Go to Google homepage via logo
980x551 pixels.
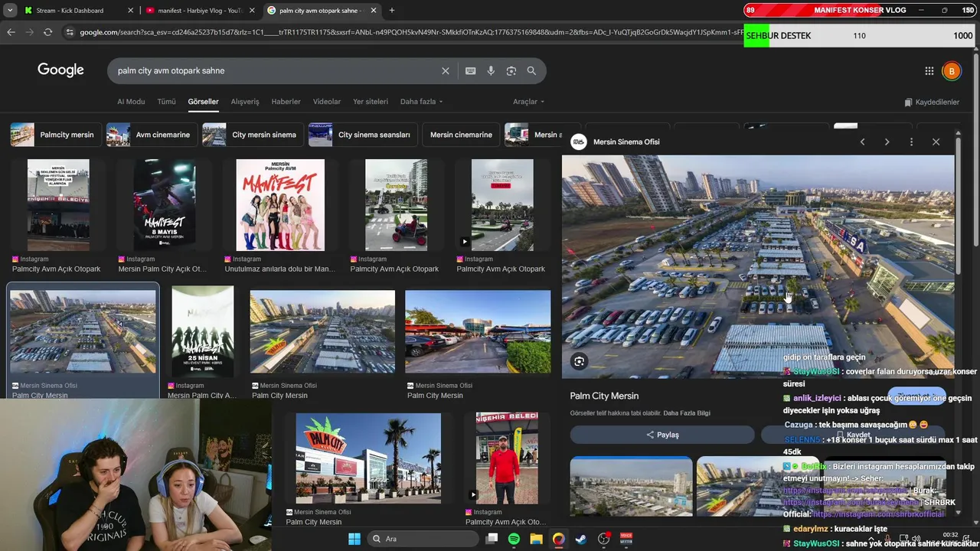[60, 70]
